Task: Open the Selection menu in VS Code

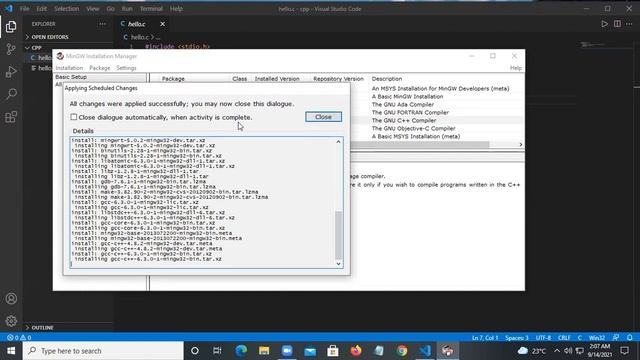Action: tap(67, 9)
